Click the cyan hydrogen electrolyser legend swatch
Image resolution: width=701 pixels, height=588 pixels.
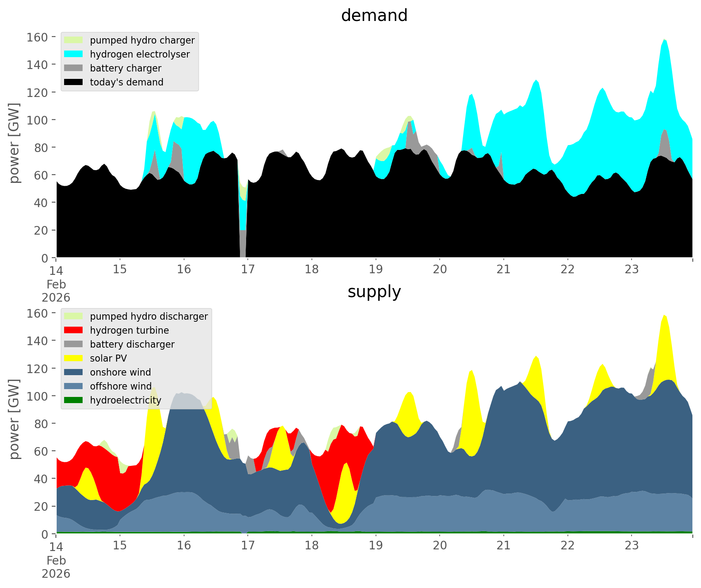click(74, 54)
